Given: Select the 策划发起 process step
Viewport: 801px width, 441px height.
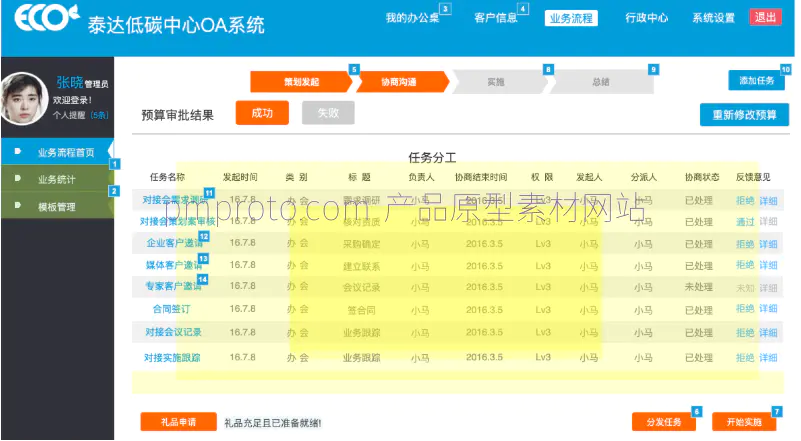Looking at the screenshot, I should [x=301, y=82].
